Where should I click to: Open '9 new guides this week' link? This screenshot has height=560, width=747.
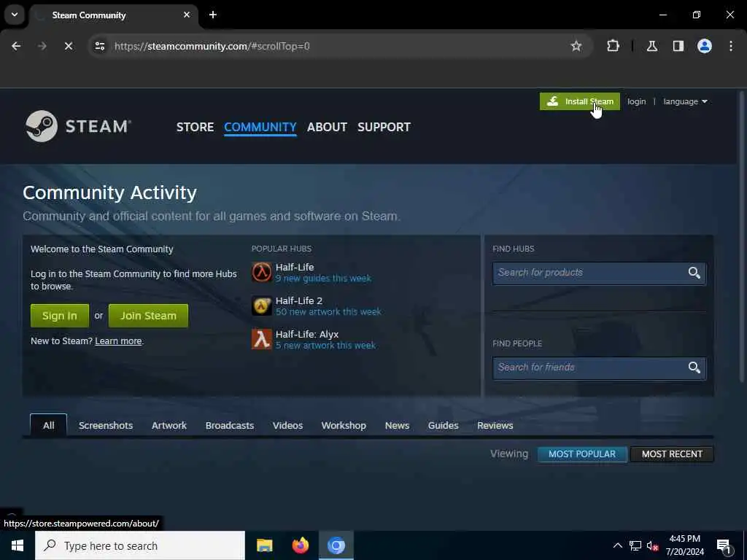[x=323, y=279]
